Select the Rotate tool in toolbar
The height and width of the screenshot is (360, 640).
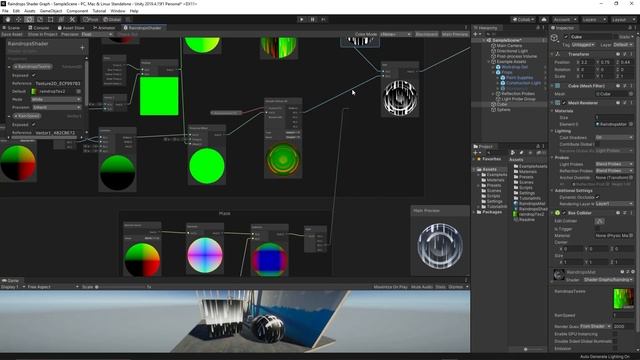point(29,19)
